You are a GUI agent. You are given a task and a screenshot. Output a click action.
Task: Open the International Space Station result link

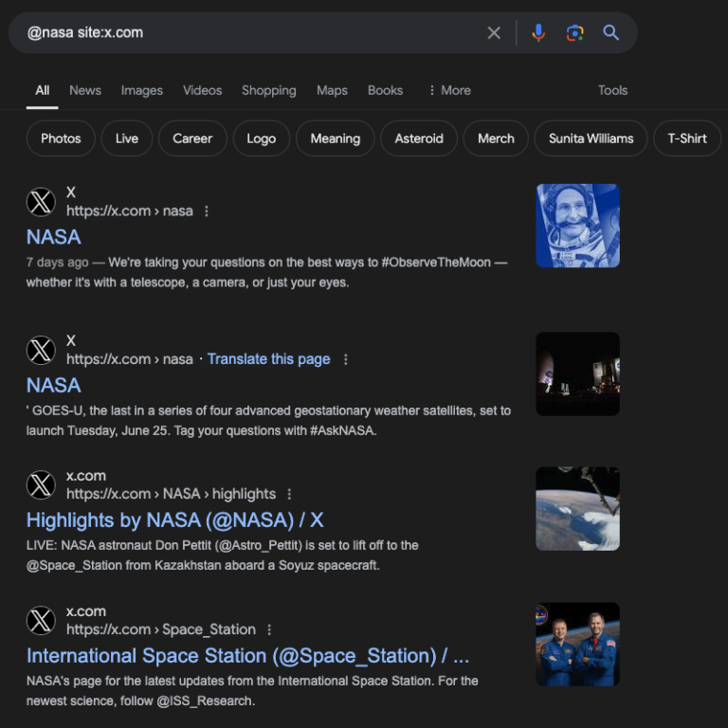pos(247,656)
